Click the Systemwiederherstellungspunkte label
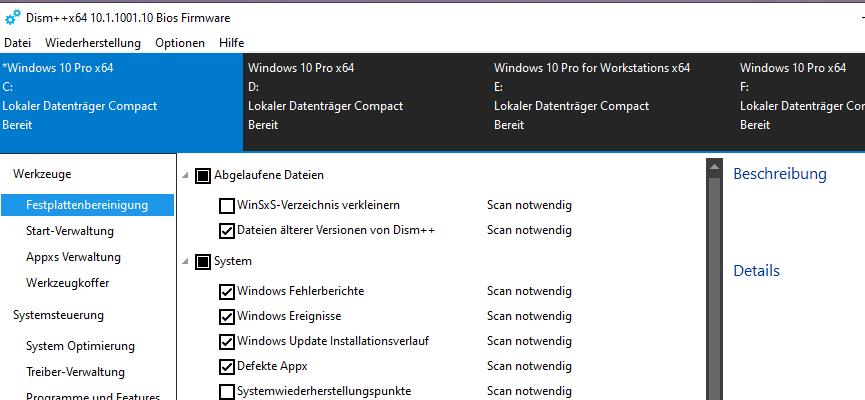The image size is (865, 400). point(324,391)
